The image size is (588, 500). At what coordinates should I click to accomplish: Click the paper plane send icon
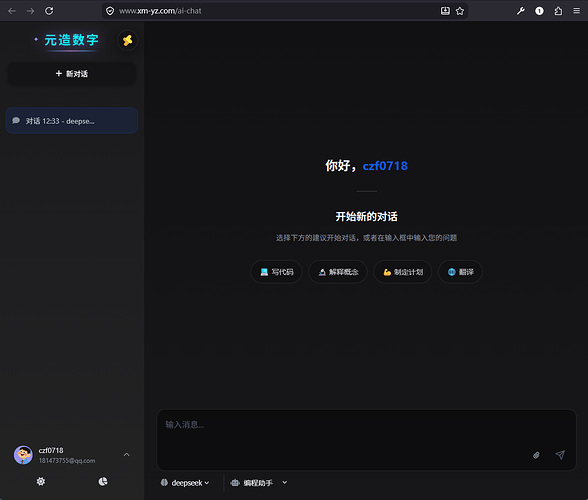(x=560, y=455)
